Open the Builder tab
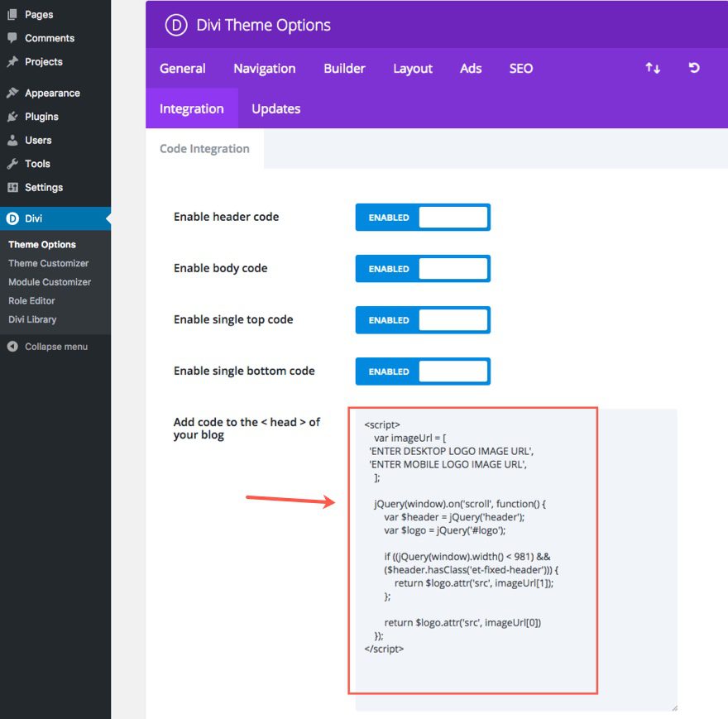Viewport: 728px width, 719px height. [x=344, y=69]
